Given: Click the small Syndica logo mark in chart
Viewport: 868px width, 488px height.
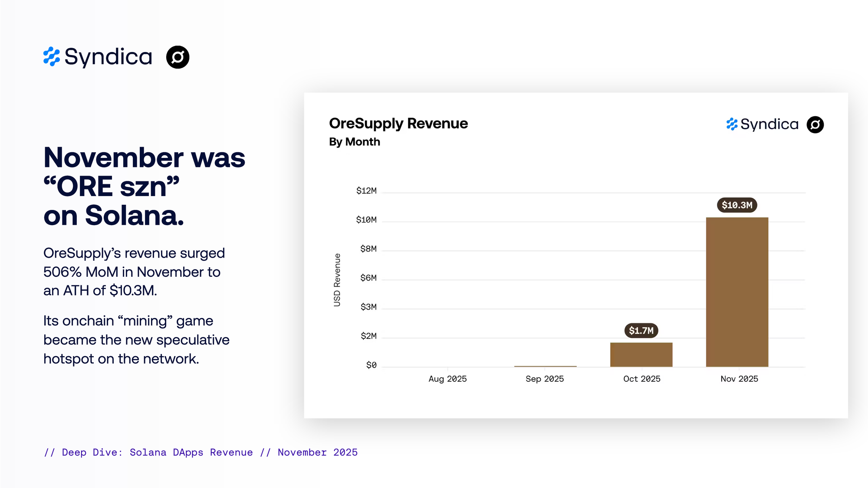Looking at the screenshot, I should pyautogui.click(x=732, y=124).
